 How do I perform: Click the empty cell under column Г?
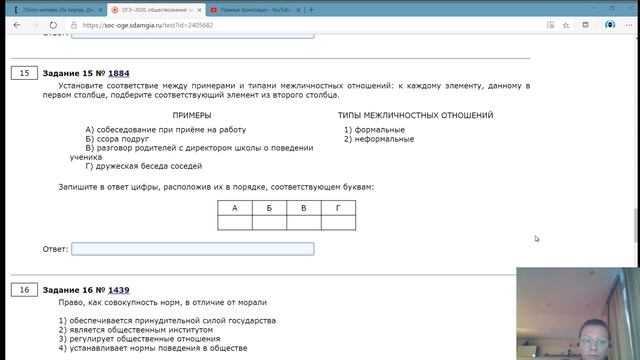[x=338, y=223]
